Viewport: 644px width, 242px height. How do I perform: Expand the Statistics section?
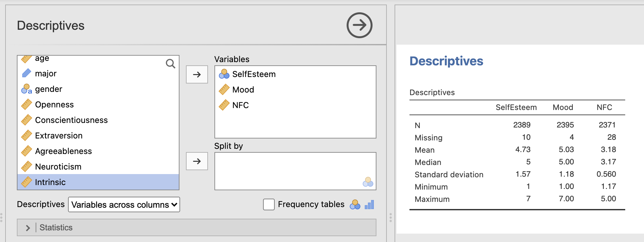tap(197, 227)
